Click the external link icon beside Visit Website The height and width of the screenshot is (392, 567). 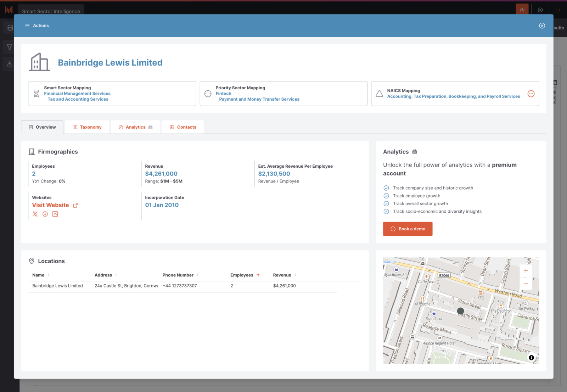pos(75,205)
